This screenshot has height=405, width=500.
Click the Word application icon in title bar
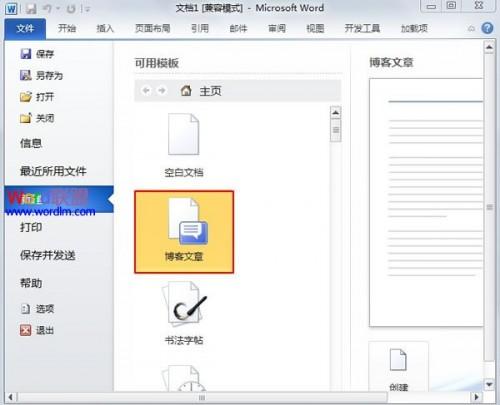click(11, 9)
